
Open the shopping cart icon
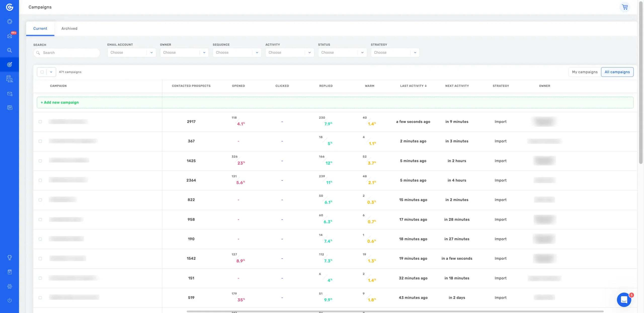[625, 7]
